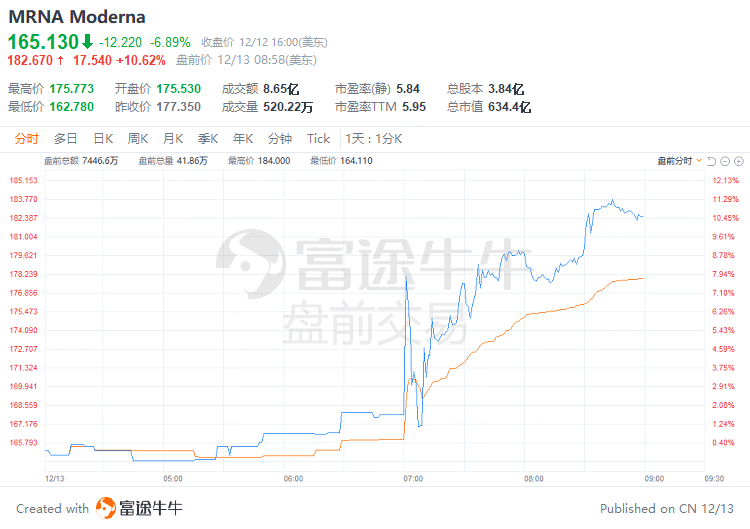Switch to the 分钟 tab
750x529 pixels.
(x=280, y=139)
